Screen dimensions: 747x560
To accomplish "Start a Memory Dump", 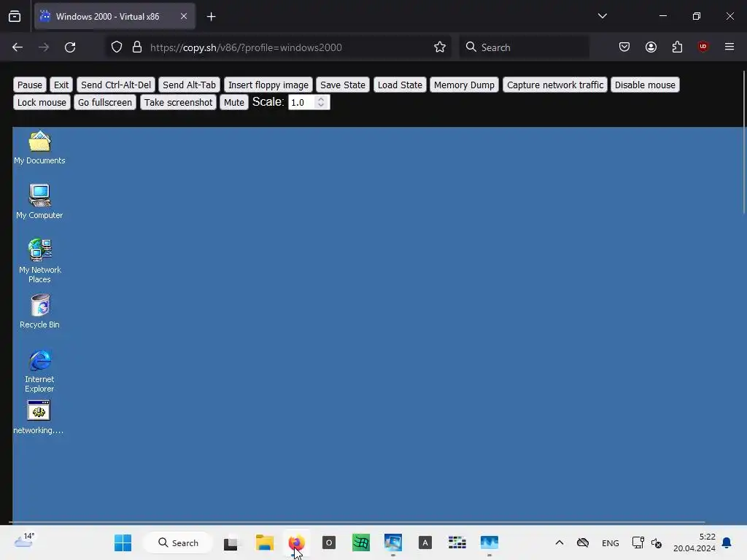I will coord(464,85).
